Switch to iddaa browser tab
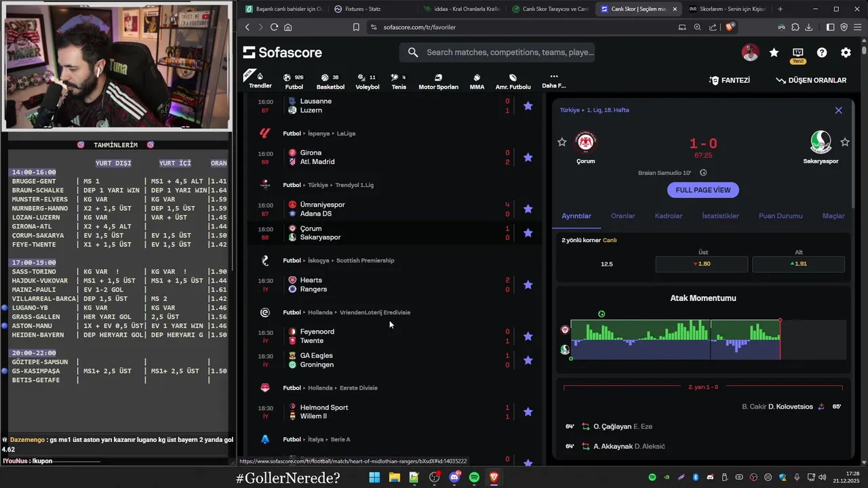This screenshot has height=488, width=868. click(461, 9)
